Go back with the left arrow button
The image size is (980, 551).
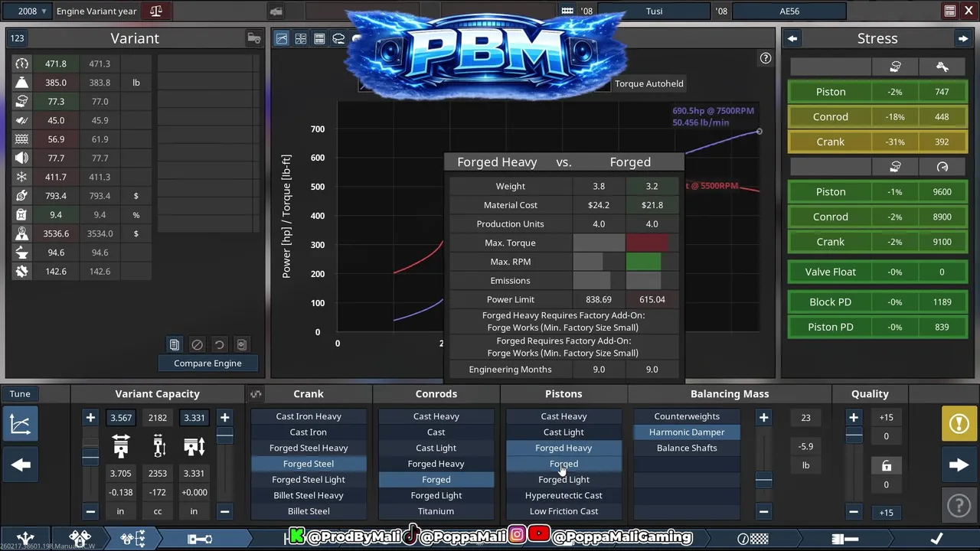pyautogui.click(x=21, y=465)
